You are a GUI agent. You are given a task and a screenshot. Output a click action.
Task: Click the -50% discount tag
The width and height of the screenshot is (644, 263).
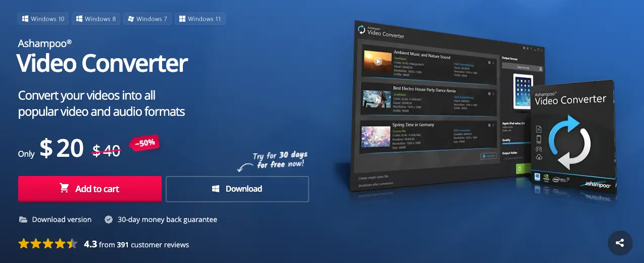[144, 143]
